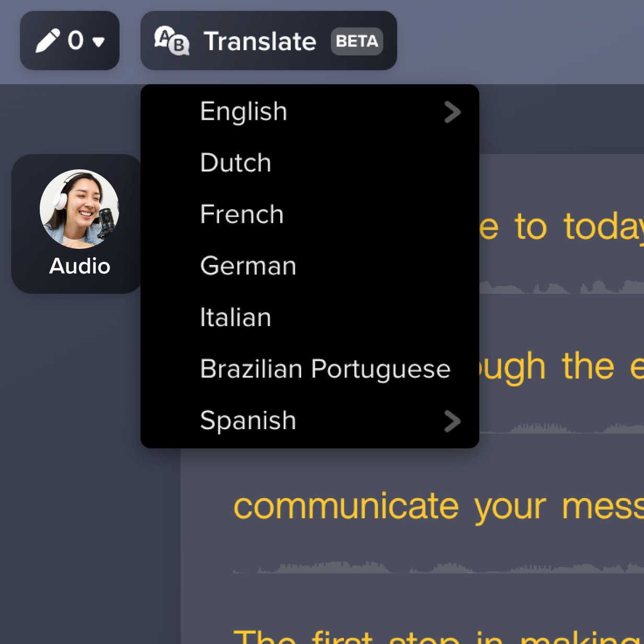Click the Translate button
644x644 pixels.
pos(260,41)
